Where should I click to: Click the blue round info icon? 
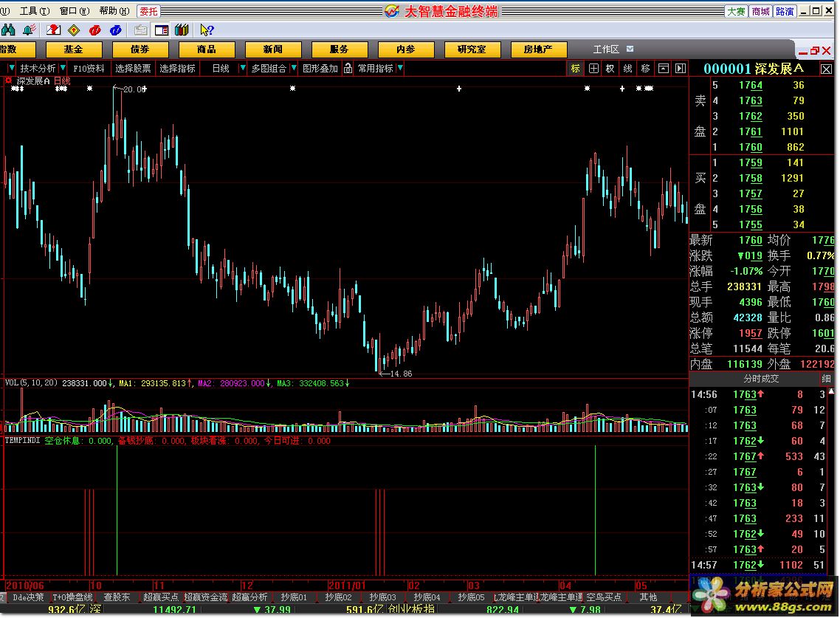point(115,30)
